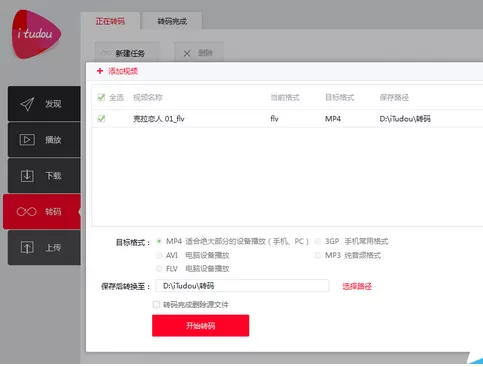Enable 转码完成删除源文件 checkbox

(156, 304)
